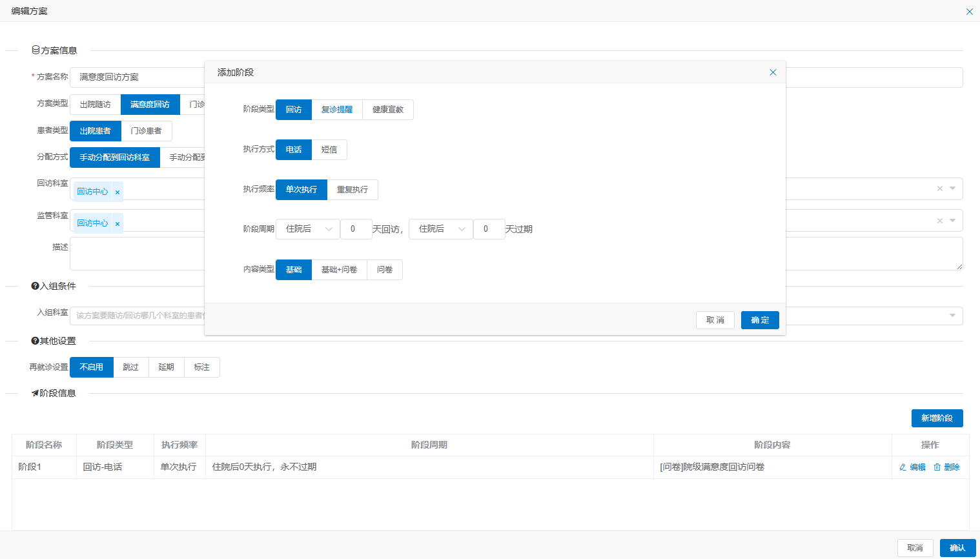Clear the 回访科室 selection with x icon
This screenshot has width=980, height=559.
(x=939, y=188)
